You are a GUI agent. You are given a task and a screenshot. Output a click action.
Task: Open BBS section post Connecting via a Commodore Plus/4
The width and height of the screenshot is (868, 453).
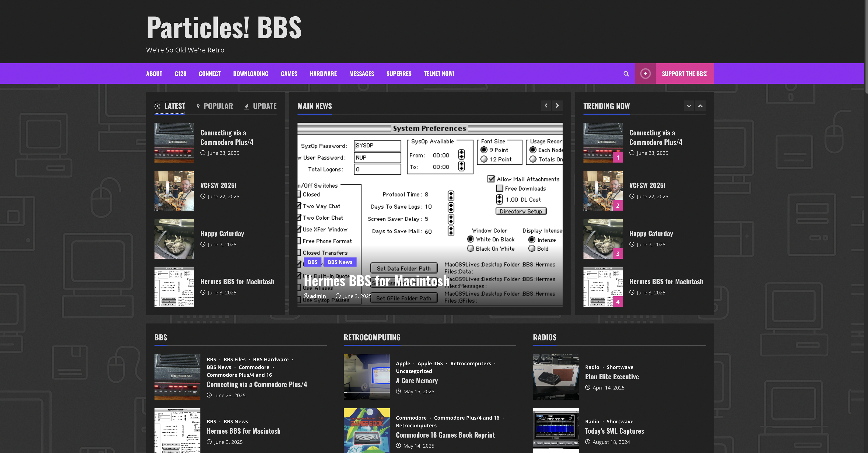click(257, 384)
